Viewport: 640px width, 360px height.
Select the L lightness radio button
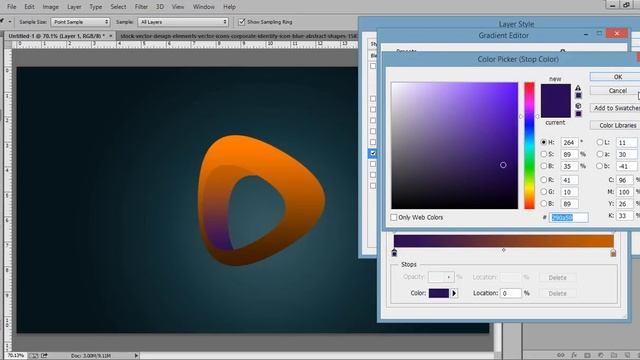599,142
